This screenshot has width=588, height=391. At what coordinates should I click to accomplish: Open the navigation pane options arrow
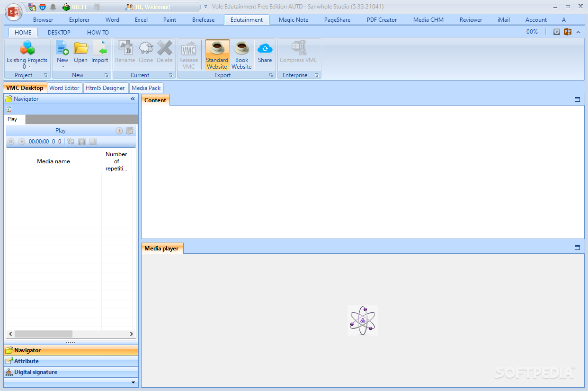point(133,382)
